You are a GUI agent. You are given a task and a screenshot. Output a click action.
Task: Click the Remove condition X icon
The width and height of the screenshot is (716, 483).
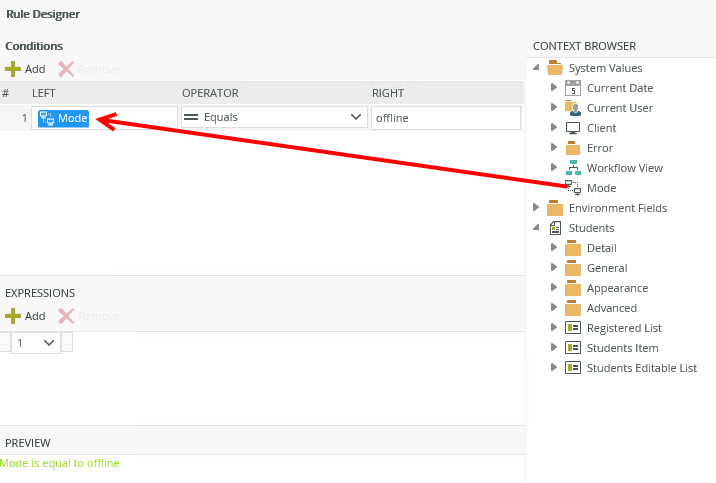(66, 69)
